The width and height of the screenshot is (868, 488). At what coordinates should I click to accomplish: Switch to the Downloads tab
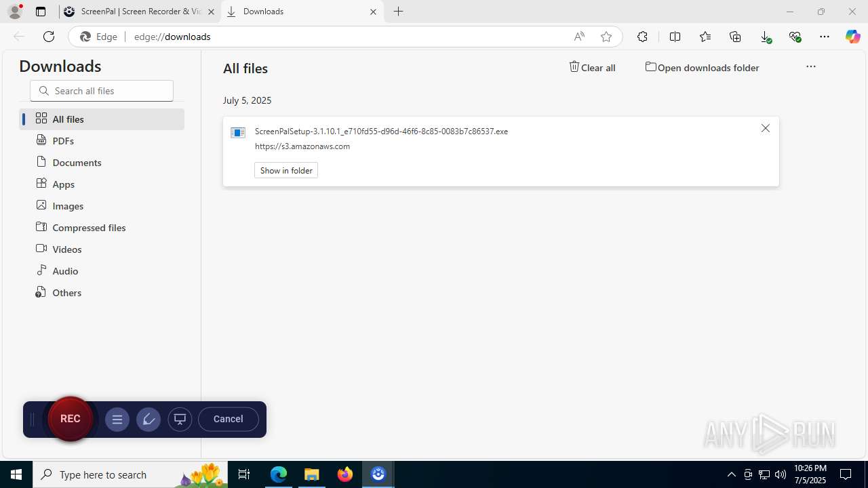pyautogui.click(x=302, y=12)
